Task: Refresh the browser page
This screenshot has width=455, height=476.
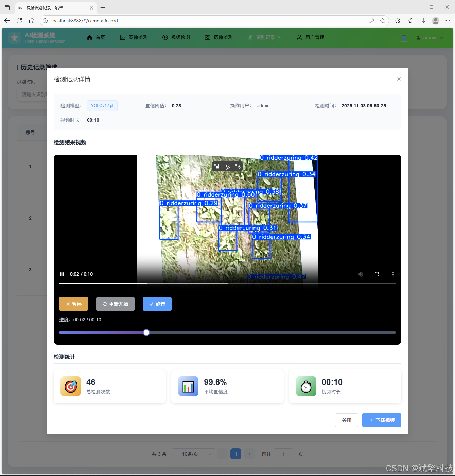Action: (x=19, y=21)
